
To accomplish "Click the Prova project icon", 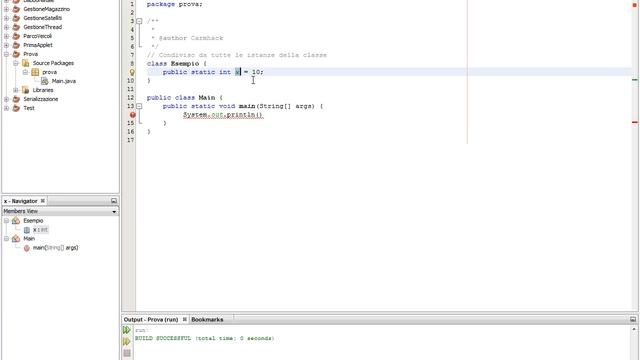I will (x=16, y=54).
